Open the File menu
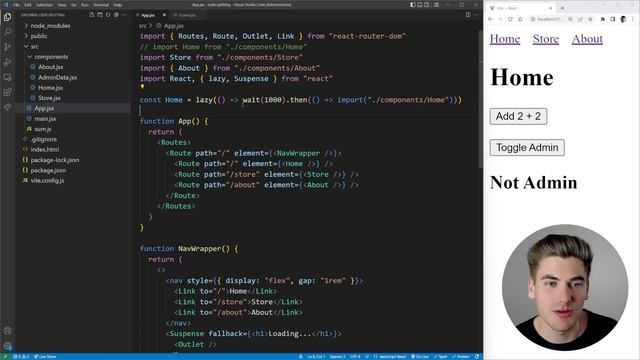Viewport: 640px width, 360px height. 16,5
